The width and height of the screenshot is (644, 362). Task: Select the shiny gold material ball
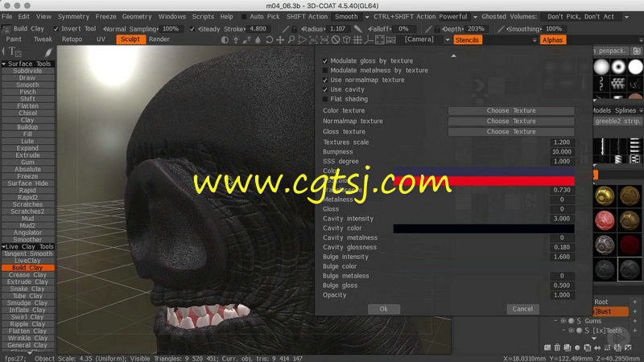click(x=605, y=196)
